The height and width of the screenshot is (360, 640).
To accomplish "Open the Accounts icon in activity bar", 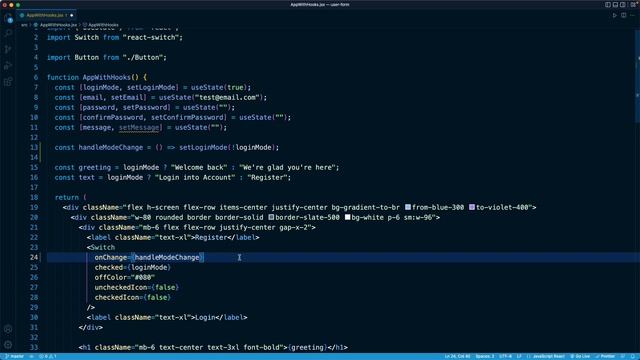I will click(x=8, y=329).
